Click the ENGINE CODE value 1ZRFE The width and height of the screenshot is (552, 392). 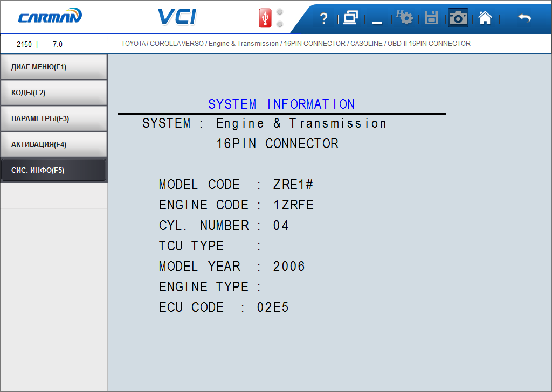(x=293, y=205)
